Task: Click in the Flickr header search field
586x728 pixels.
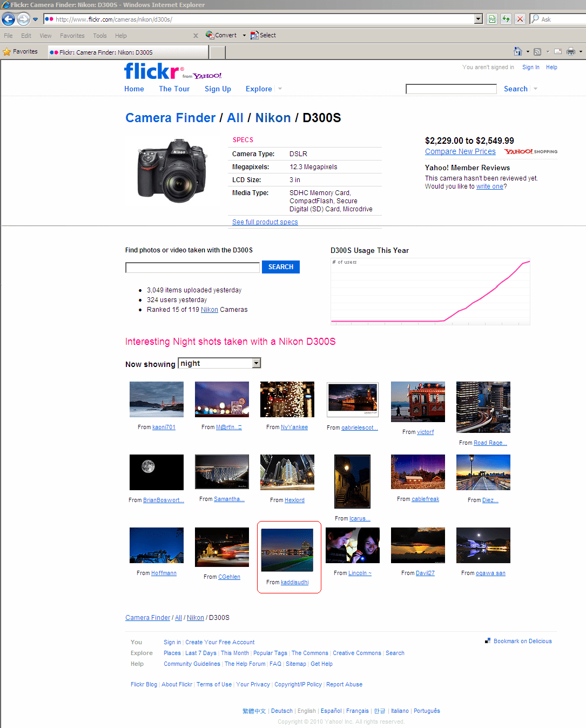Action: (451, 89)
